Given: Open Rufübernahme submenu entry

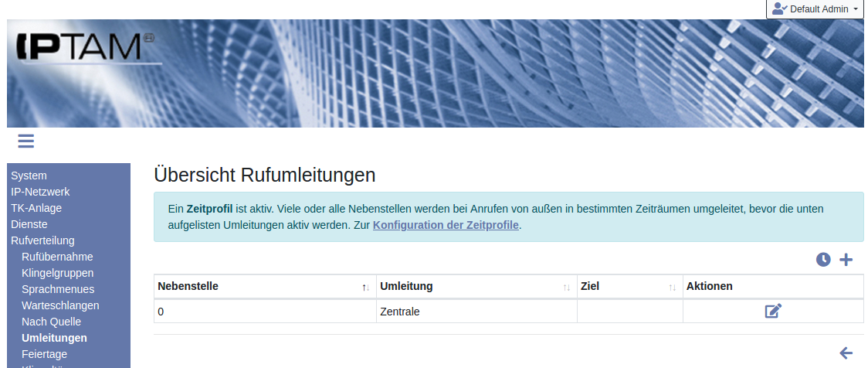Looking at the screenshot, I should 57,257.
